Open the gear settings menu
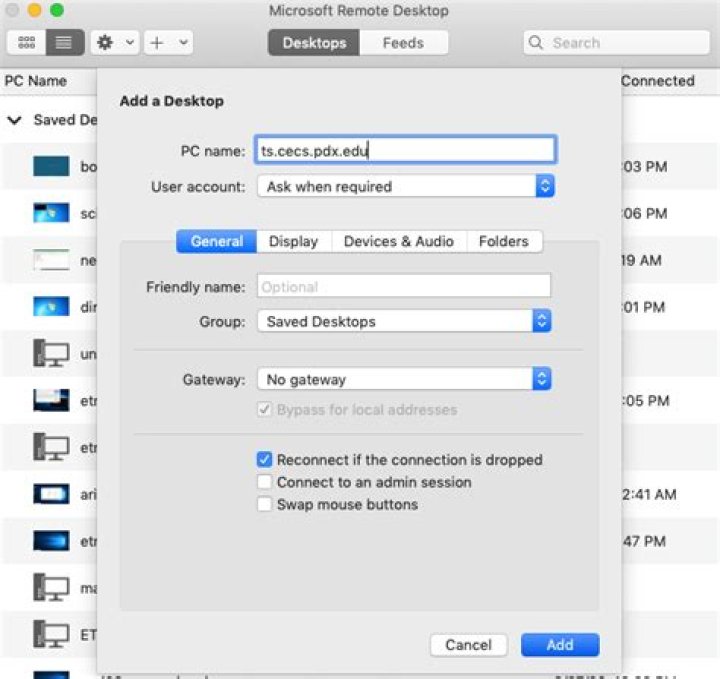720x679 pixels. click(x=105, y=43)
